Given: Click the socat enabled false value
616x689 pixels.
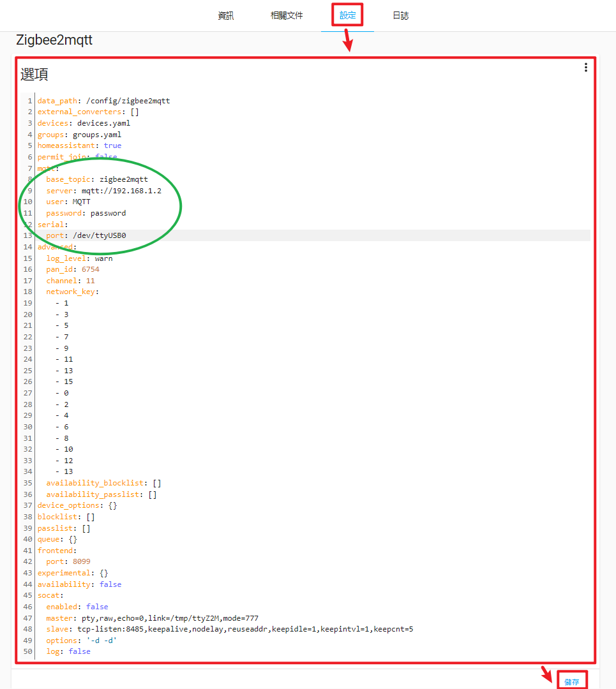Looking at the screenshot, I should coord(97,607).
